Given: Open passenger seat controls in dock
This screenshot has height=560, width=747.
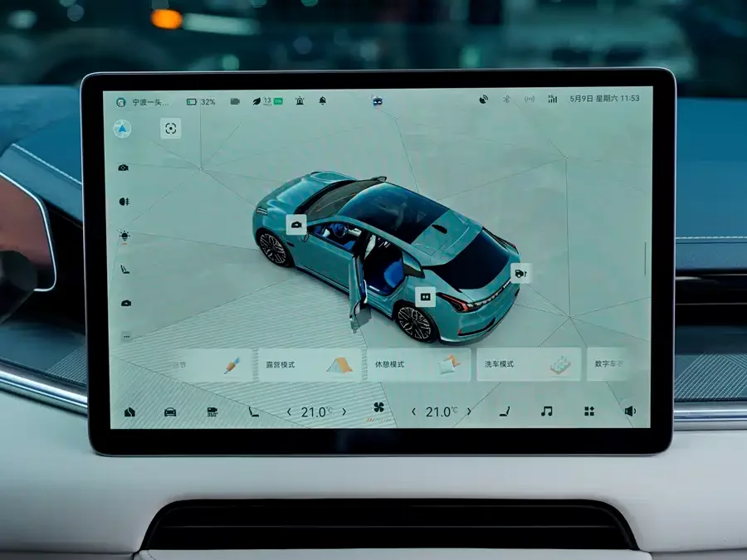Looking at the screenshot, I should 505,411.
